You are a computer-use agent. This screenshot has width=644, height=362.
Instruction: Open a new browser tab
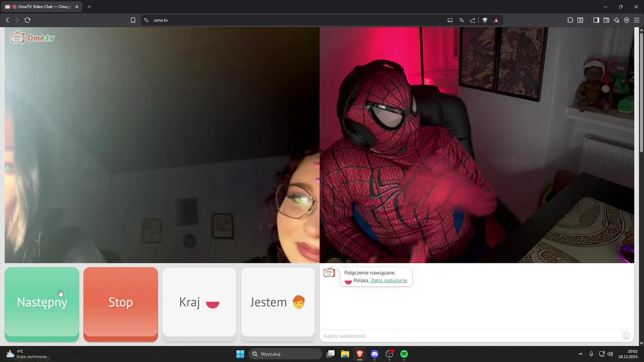[89, 7]
